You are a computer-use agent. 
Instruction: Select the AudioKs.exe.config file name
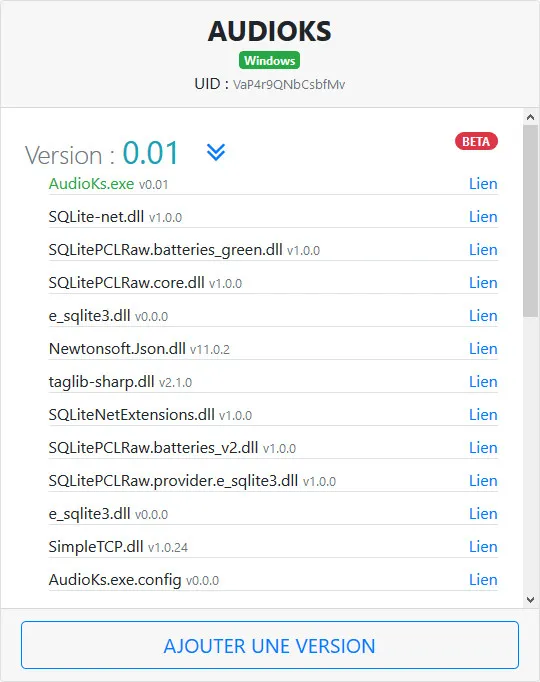115,580
